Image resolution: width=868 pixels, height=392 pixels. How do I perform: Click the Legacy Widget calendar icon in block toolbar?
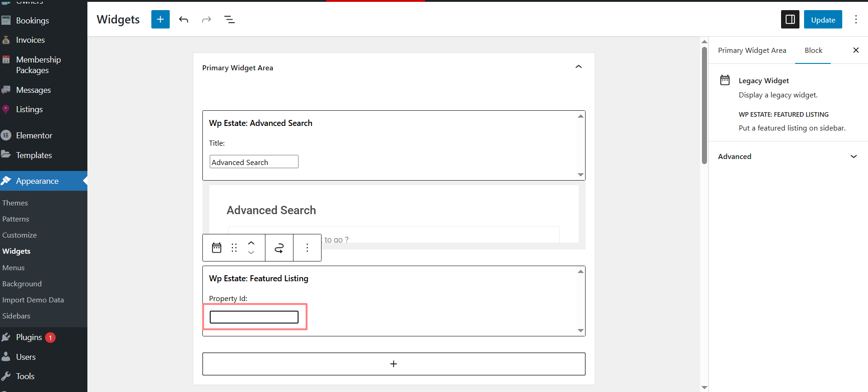pos(217,248)
